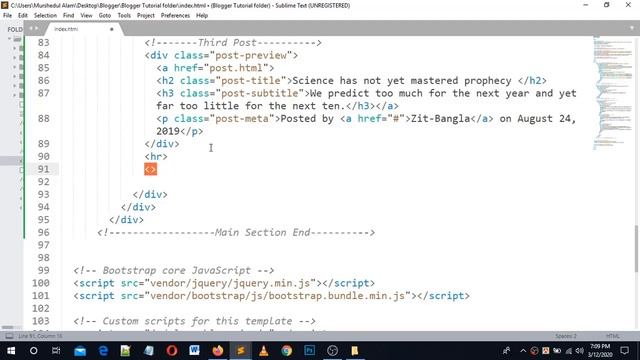This screenshot has width=640, height=360.
Task: Open the Help menu
Action: [202, 16]
